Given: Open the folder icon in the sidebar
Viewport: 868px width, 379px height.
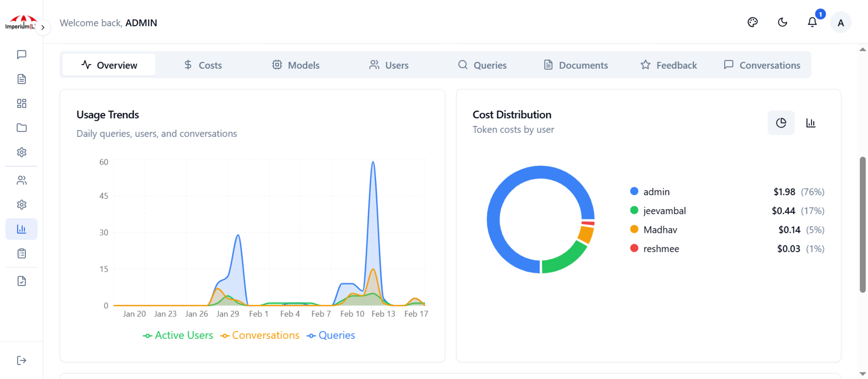Looking at the screenshot, I should pyautogui.click(x=22, y=127).
